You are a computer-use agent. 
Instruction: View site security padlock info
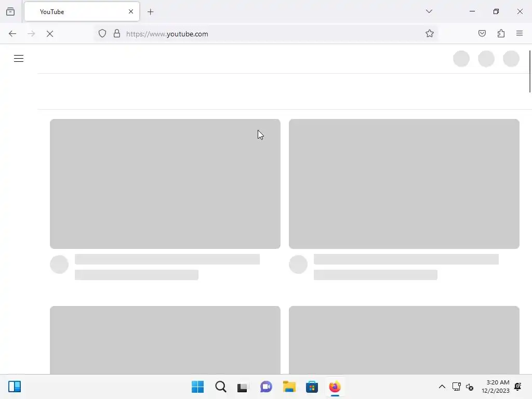click(x=117, y=33)
